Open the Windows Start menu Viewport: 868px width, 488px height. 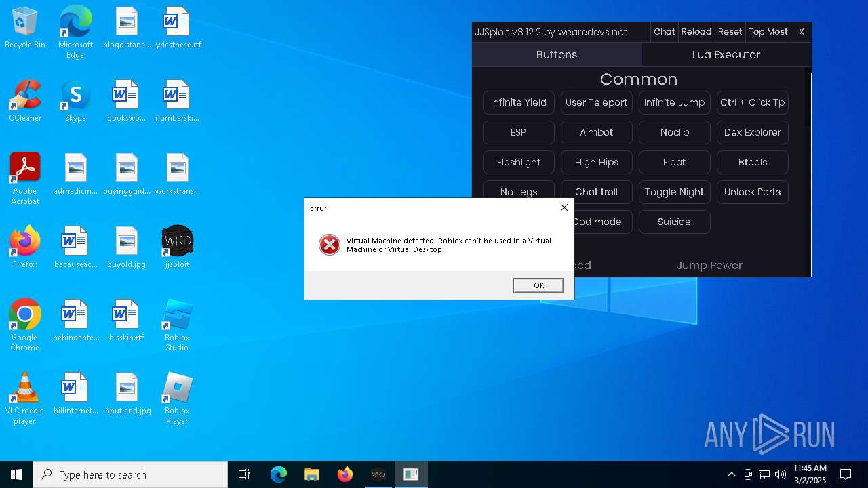16,474
